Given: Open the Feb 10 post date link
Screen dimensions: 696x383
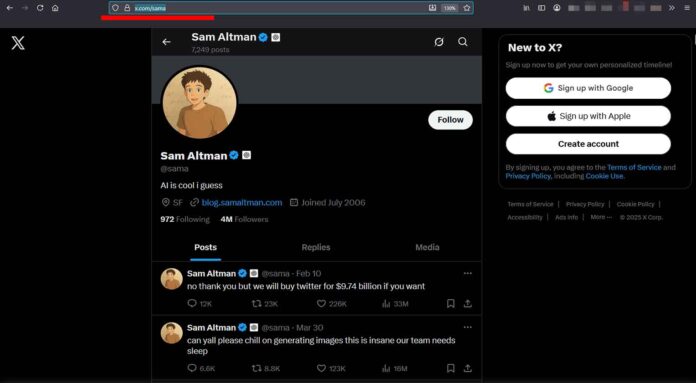Looking at the screenshot, I should (x=308, y=273).
